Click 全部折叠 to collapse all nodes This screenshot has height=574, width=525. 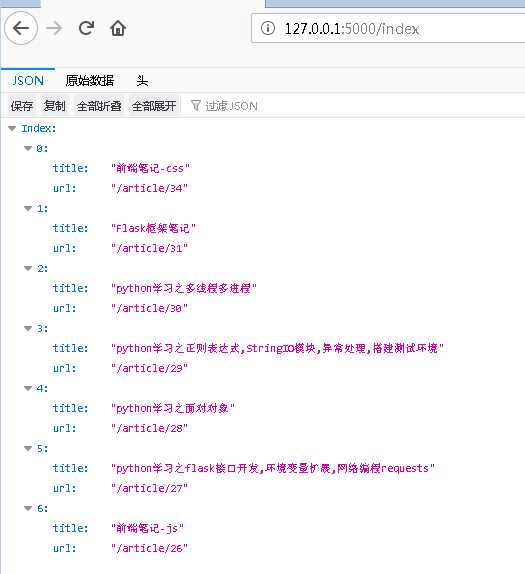click(99, 106)
